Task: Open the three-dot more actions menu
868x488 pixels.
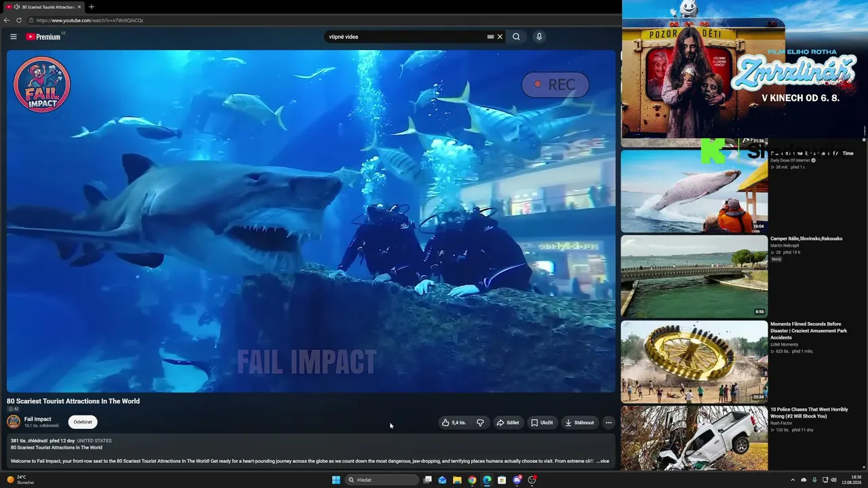Action: (608, 422)
